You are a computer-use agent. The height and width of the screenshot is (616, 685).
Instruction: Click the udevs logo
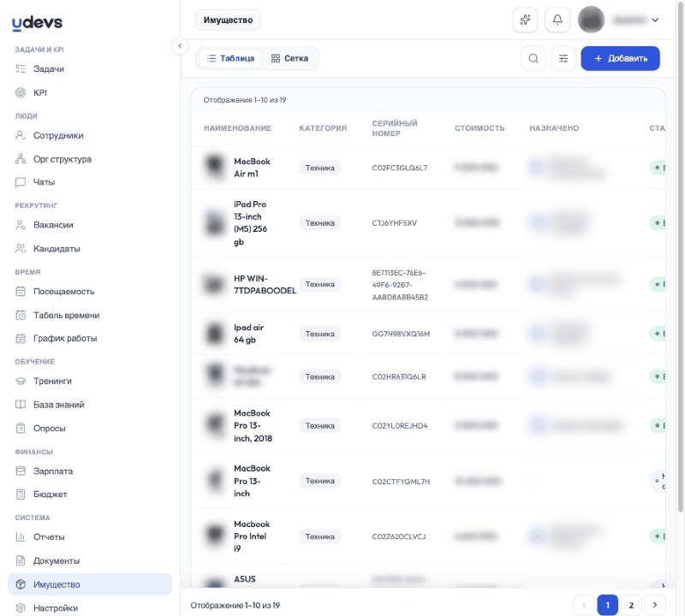click(37, 23)
